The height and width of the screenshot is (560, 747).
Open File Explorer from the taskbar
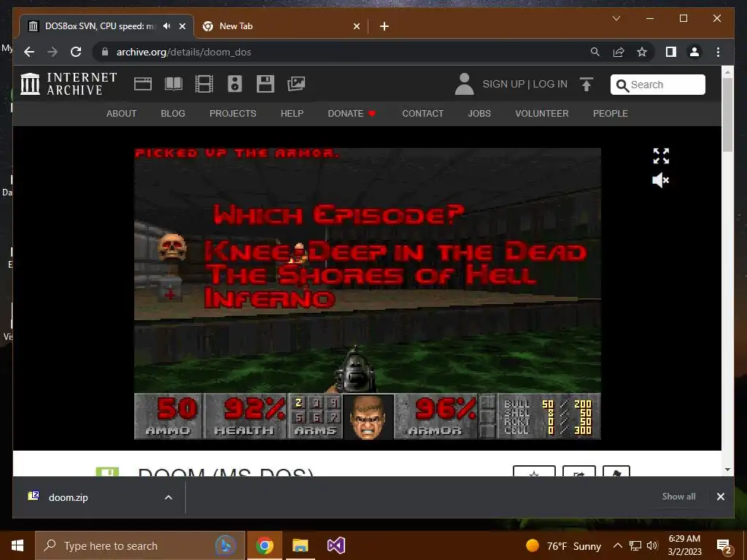[300, 545]
